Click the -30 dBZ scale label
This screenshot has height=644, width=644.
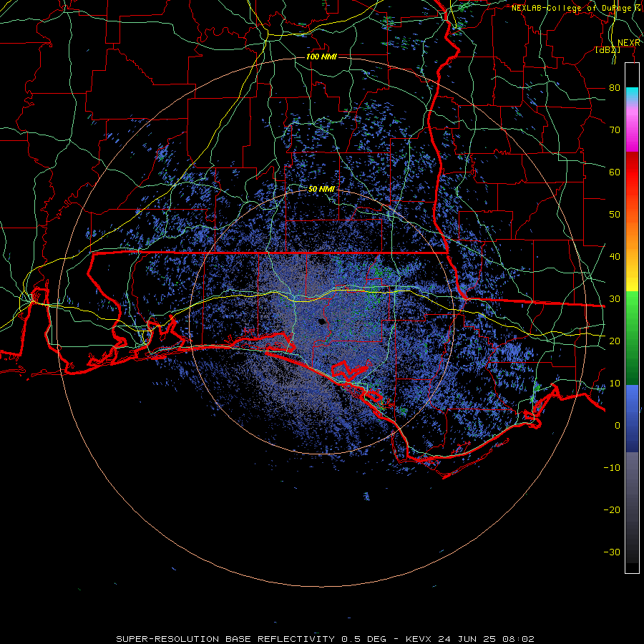[x=612, y=552]
